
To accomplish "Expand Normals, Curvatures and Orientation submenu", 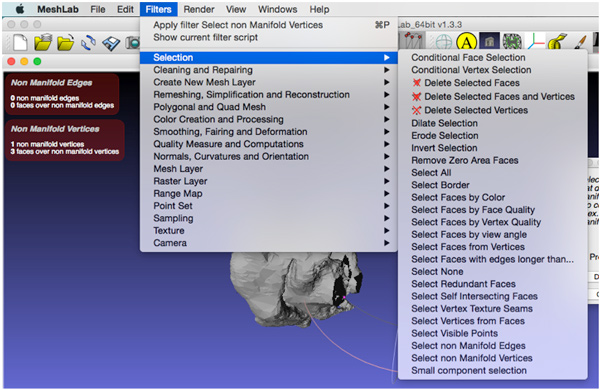I will [269, 157].
